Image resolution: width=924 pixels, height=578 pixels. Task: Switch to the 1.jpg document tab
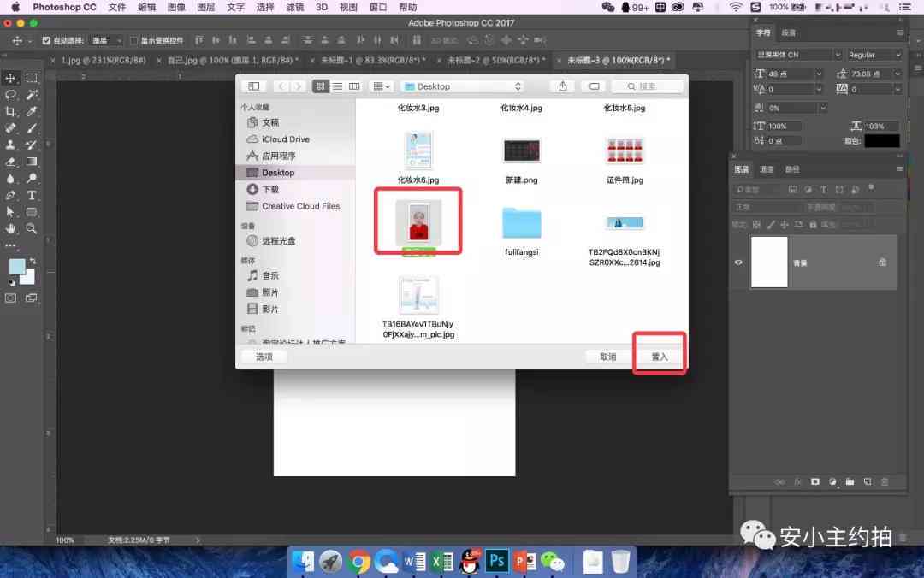(x=104, y=60)
